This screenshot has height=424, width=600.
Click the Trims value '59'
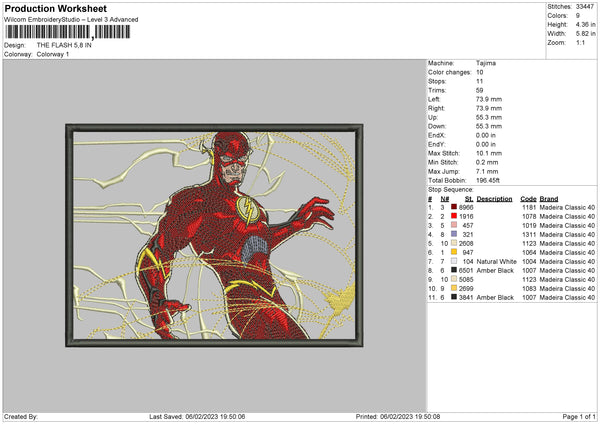[479, 90]
